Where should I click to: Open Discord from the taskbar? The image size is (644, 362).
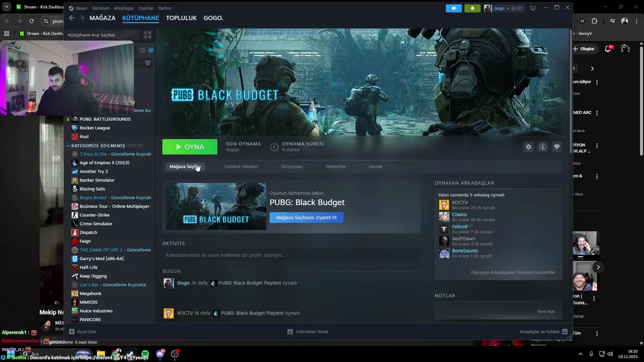point(160,354)
